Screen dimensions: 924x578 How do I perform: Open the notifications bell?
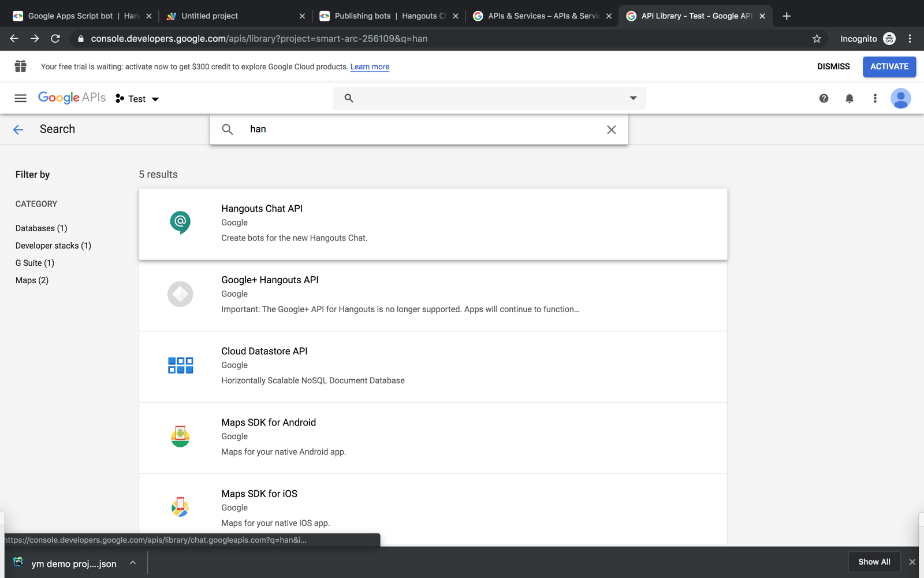coord(850,98)
